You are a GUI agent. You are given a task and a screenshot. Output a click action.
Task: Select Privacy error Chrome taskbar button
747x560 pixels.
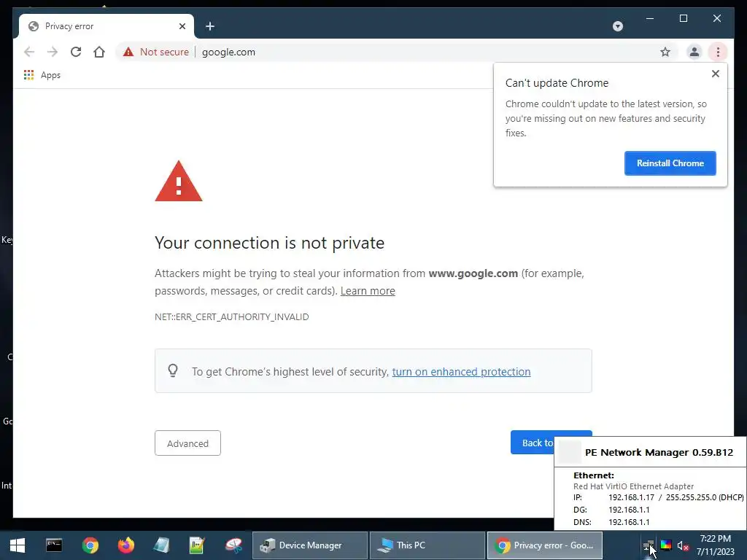pos(545,545)
